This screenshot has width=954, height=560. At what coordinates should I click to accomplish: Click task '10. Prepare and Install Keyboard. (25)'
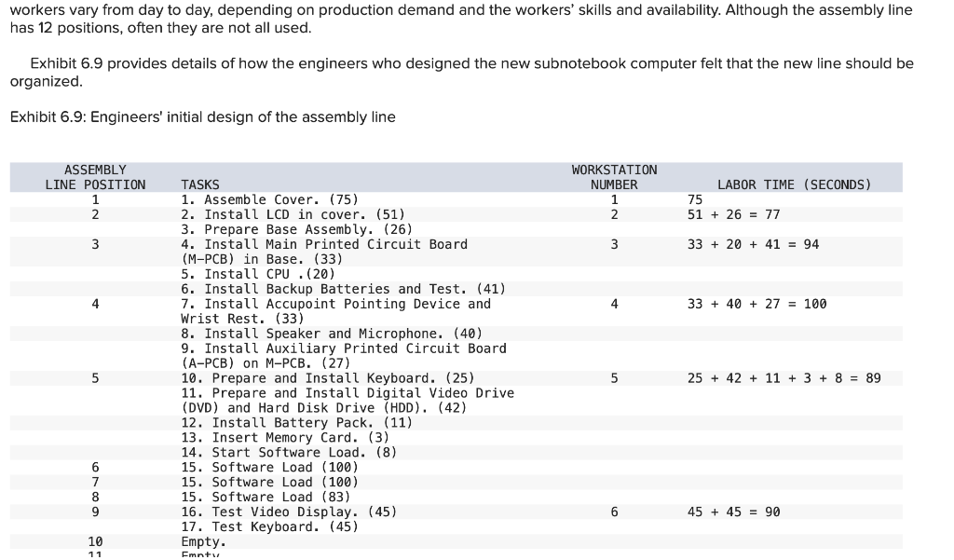click(328, 378)
